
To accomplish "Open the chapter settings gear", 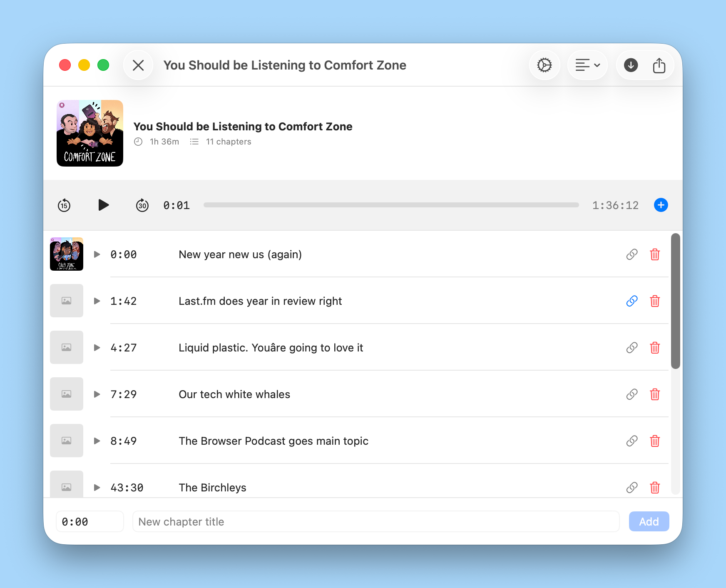I will (x=544, y=65).
